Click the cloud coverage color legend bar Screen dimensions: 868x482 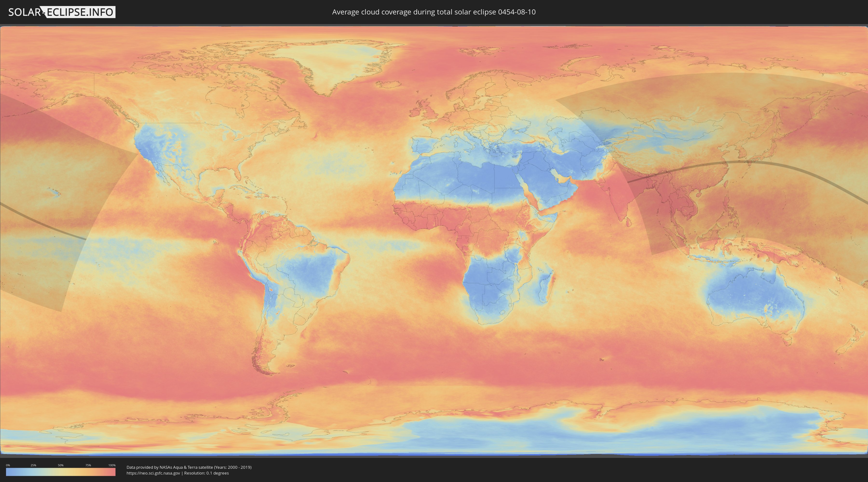[x=61, y=472]
